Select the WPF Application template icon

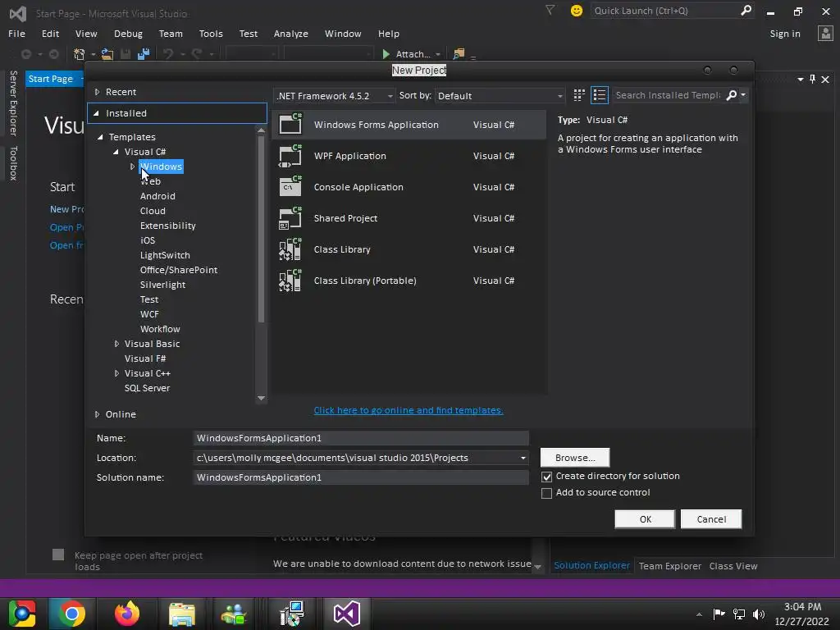click(x=290, y=155)
